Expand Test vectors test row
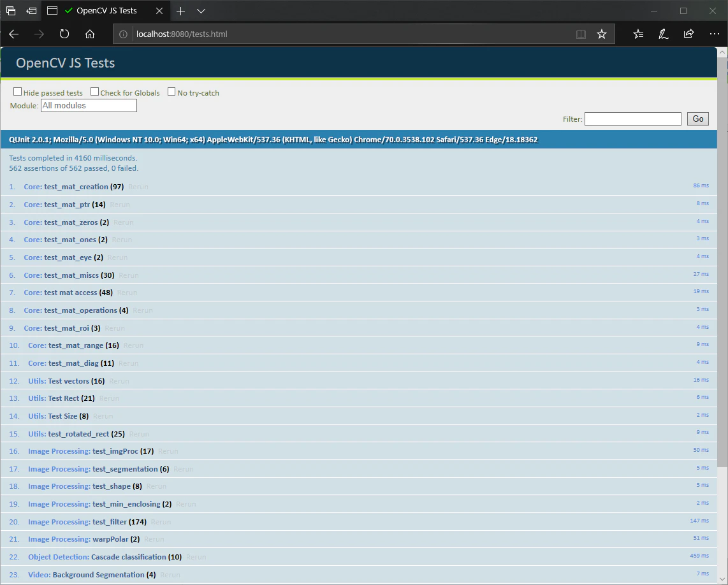Image resolution: width=728 pixels, height=585 pixels. [x=358, y=380]
